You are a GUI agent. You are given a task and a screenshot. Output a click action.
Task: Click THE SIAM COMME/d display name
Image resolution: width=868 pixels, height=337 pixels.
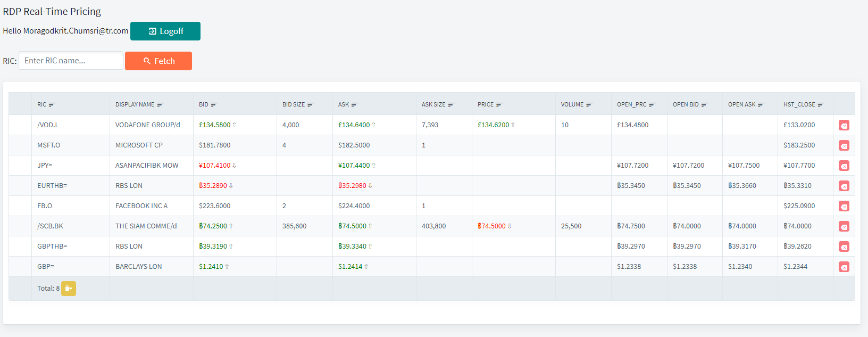coord(146,226)
